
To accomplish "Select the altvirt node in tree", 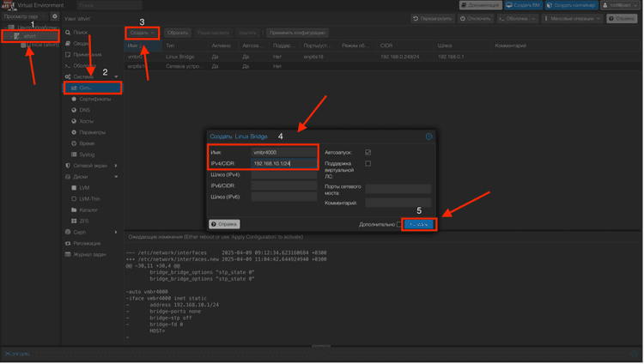I will (x=29, y=36).
